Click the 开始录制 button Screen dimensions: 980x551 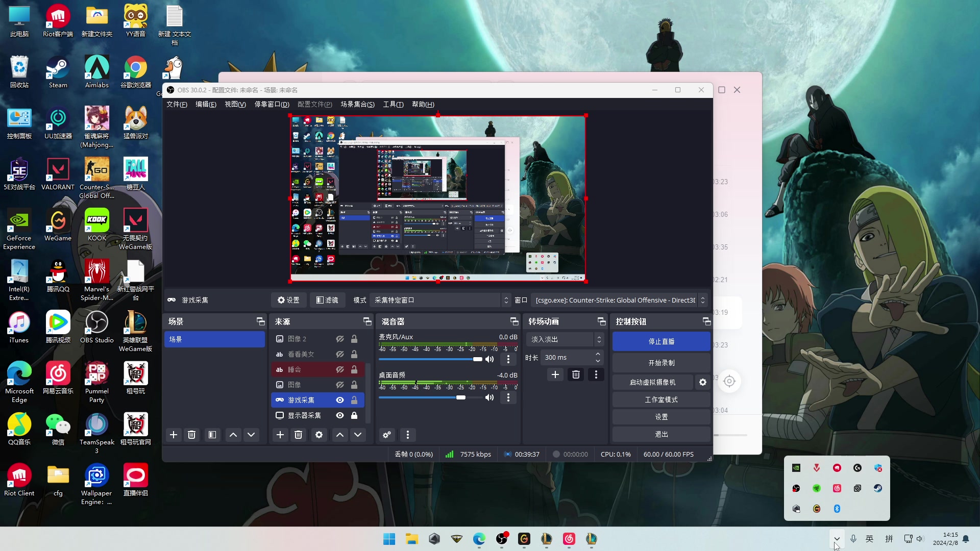click(661, 363)
